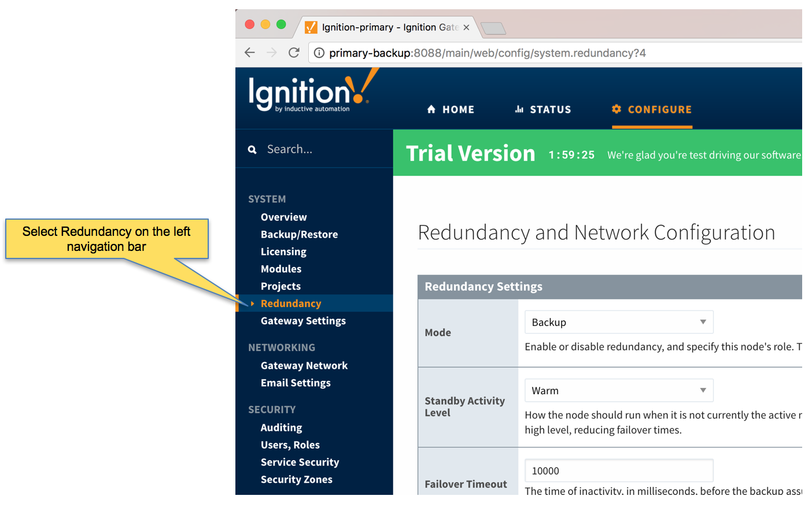Open Projects in the sidebar
The image size is (812, 518).
[280, 287]
